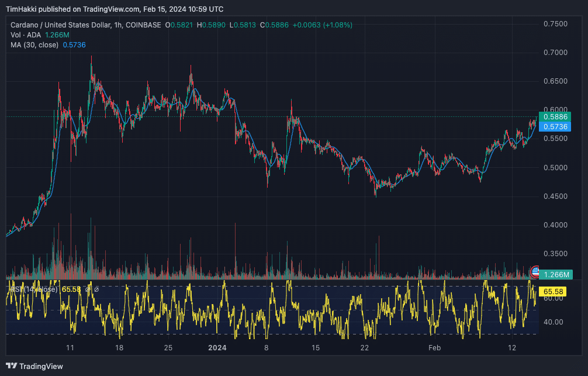
Task: Select the MA (30, close) indicator legend
Action: (34, 45)
